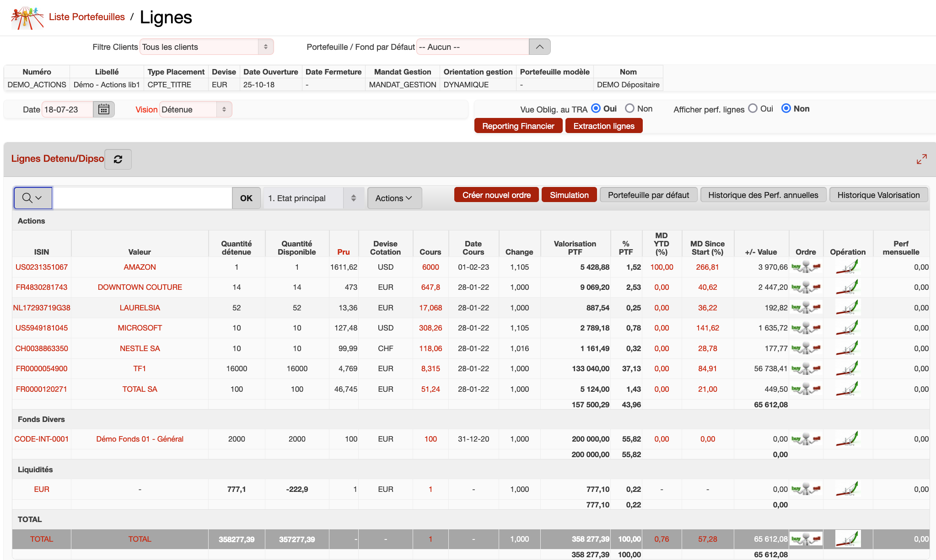Click the application logo at top left

(x=27, y=17)
